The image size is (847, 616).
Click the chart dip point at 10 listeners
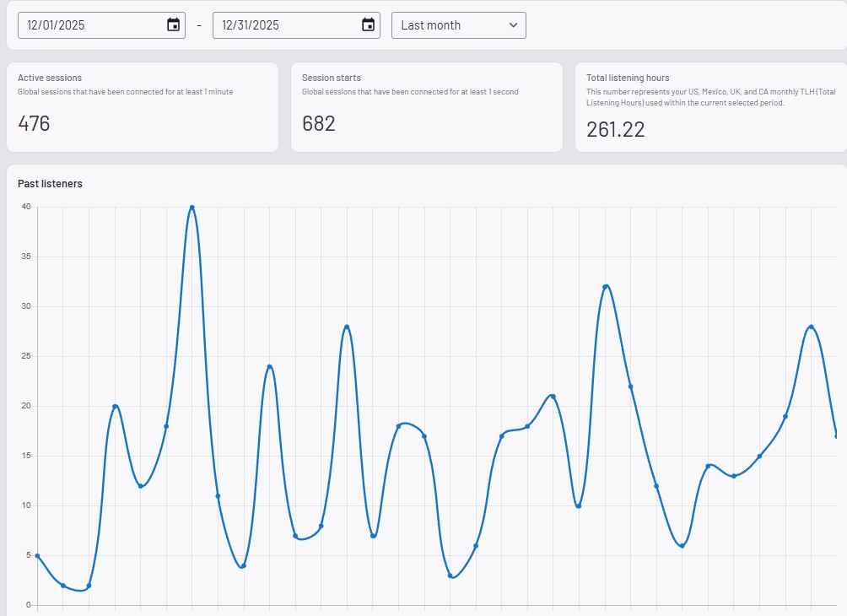click(x=579, y=505)
